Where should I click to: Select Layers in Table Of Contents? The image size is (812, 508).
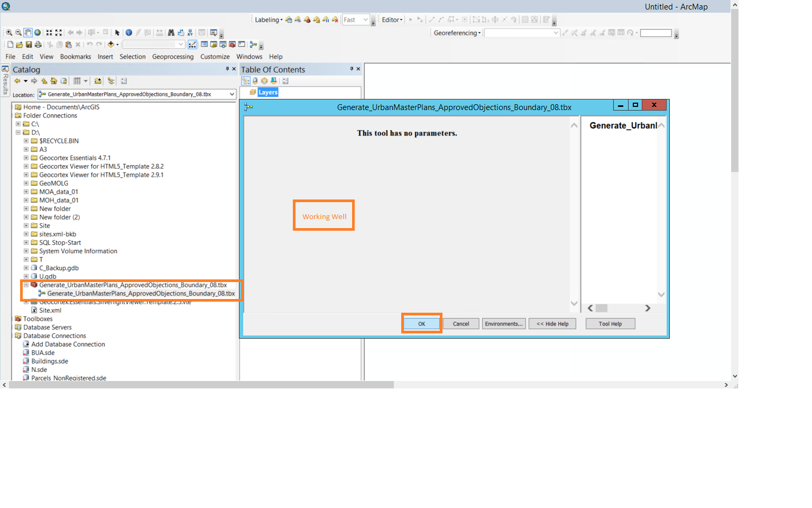click(268, 92)
